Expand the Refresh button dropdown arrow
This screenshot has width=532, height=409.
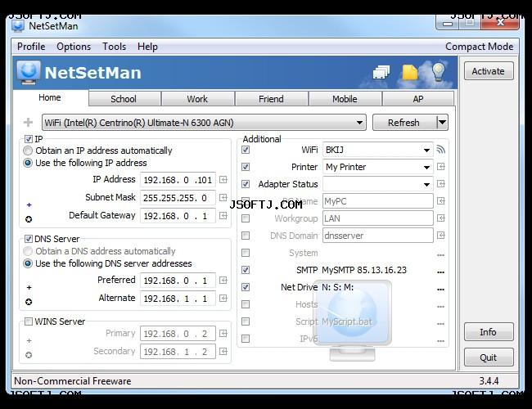[442, 122]
